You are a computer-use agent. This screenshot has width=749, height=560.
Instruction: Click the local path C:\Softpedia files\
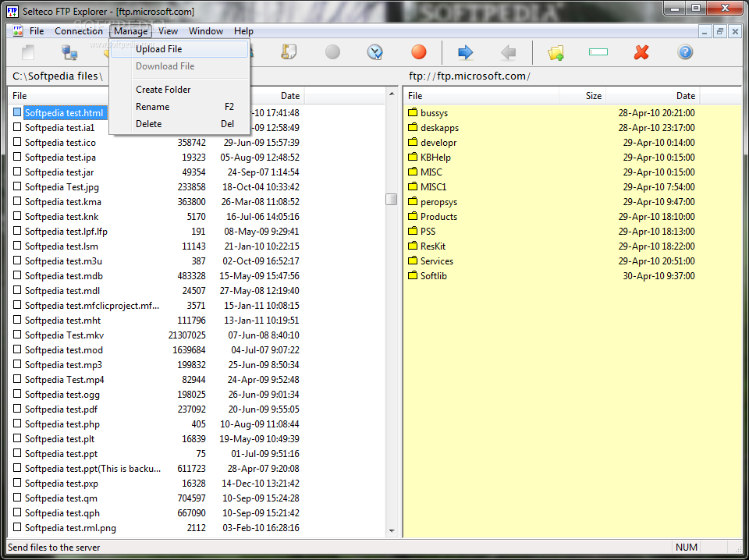(x=58, y=76)
